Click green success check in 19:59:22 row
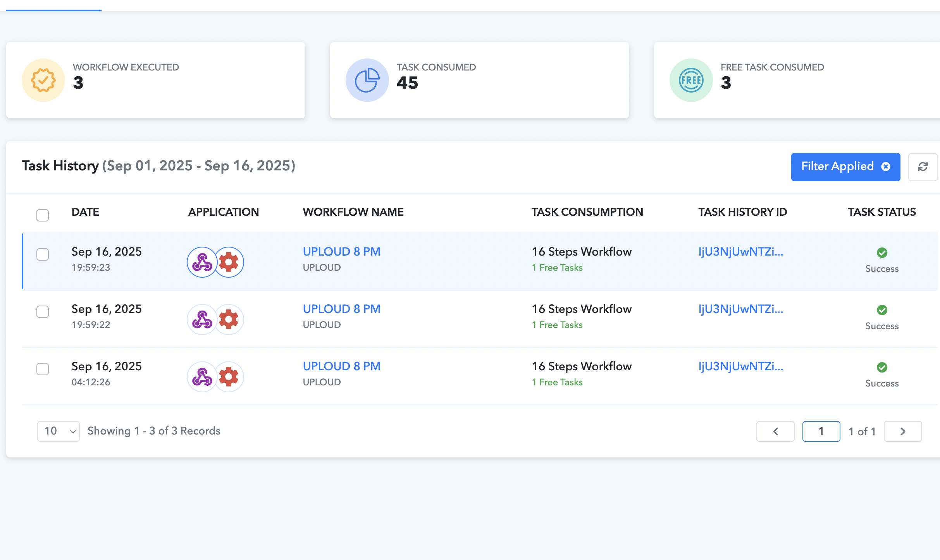Screen dimensions: 940x560 [882, 310]
